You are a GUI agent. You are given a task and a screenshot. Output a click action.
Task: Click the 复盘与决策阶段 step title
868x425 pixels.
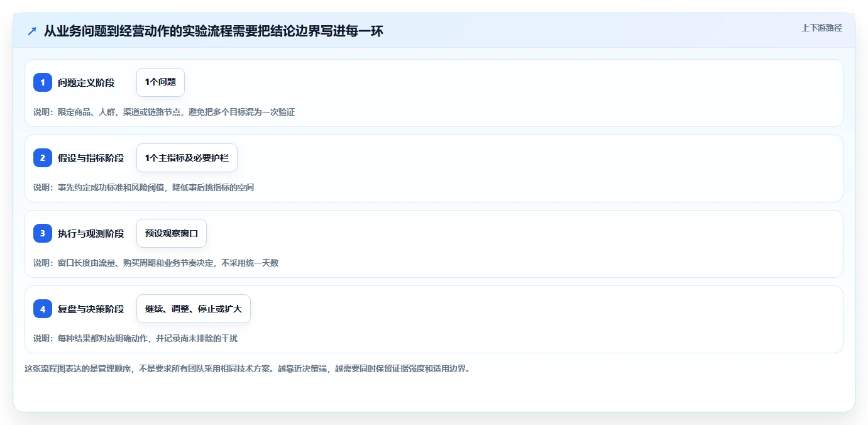pyautogui.click(x=91, y=309)
